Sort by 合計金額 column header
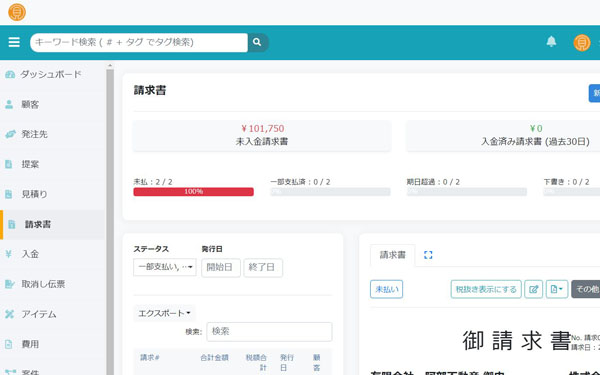Viewport: 600px width, 375px height. pos(214,357)
